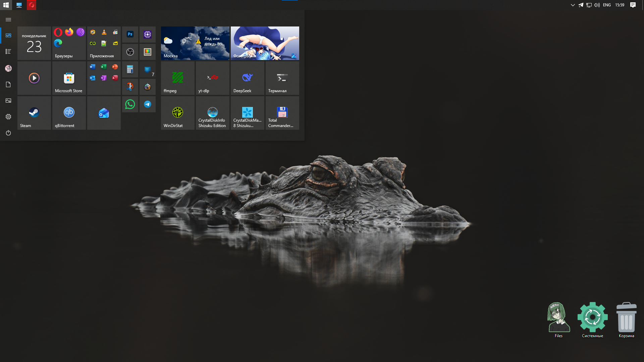Toggle the ENG input language indicator

tap(606, 5)
